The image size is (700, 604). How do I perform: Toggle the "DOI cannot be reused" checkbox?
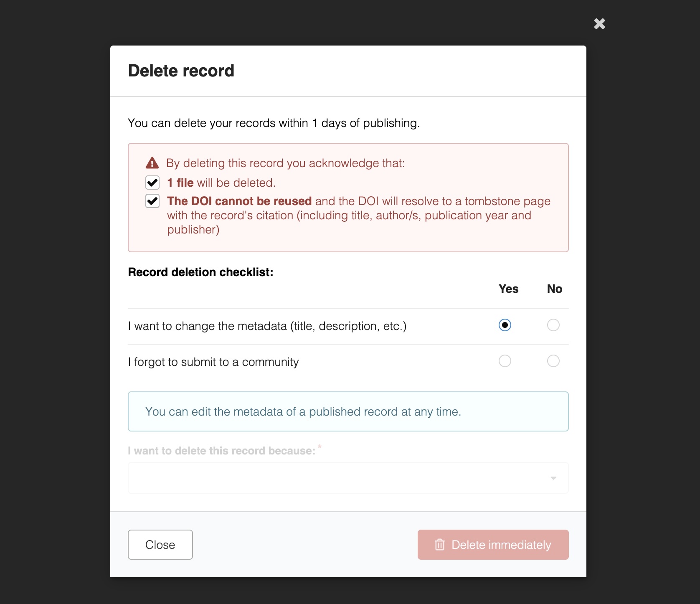(152, 201)
